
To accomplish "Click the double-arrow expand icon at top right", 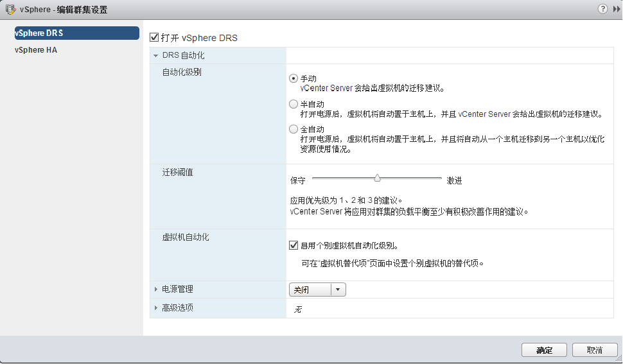I will (616, 9).
